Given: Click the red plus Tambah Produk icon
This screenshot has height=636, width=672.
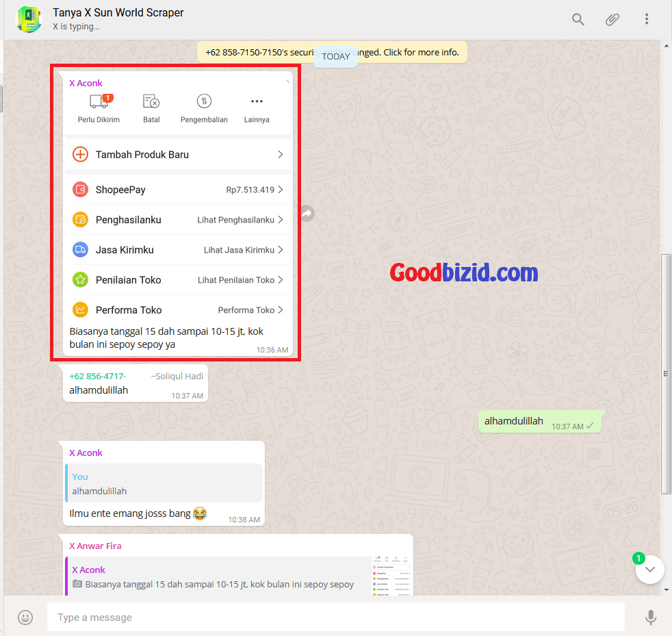Looking at the screenshot, I should click(x=80, y=155).
